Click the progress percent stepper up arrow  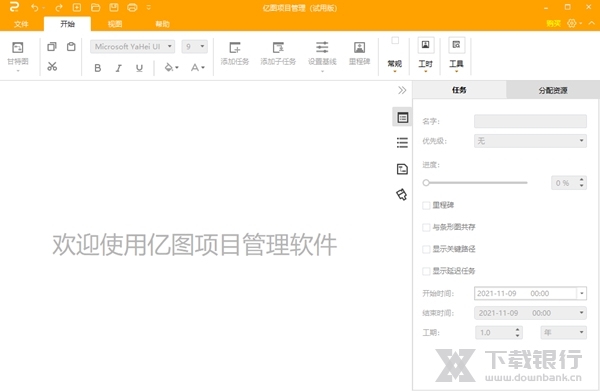(x=581, y=180)
